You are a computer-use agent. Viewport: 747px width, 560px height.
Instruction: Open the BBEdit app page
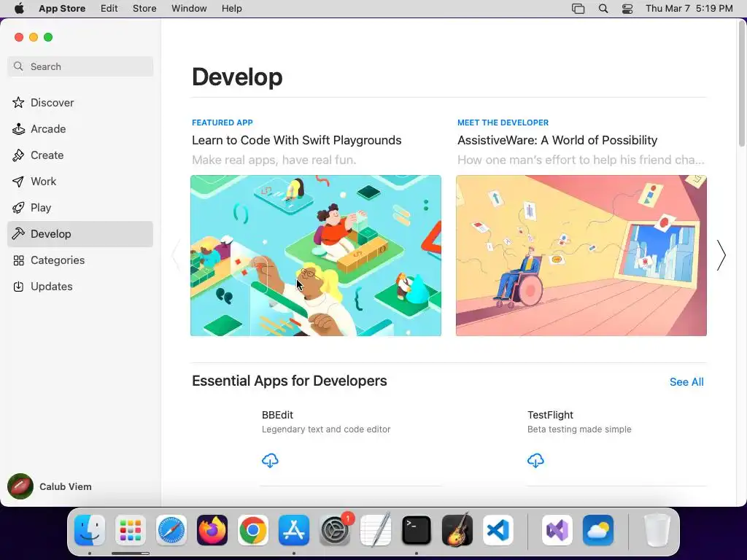pyautogui.click(x=277, y=415)
